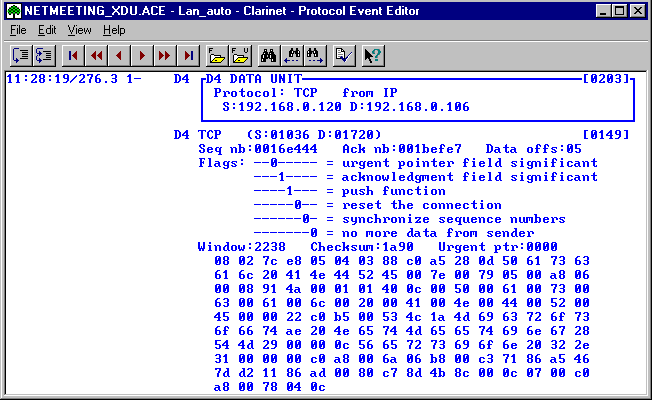Click the last hex row a8 00 78 04 0c
This screenshot has width=652, height=400.
269,387
